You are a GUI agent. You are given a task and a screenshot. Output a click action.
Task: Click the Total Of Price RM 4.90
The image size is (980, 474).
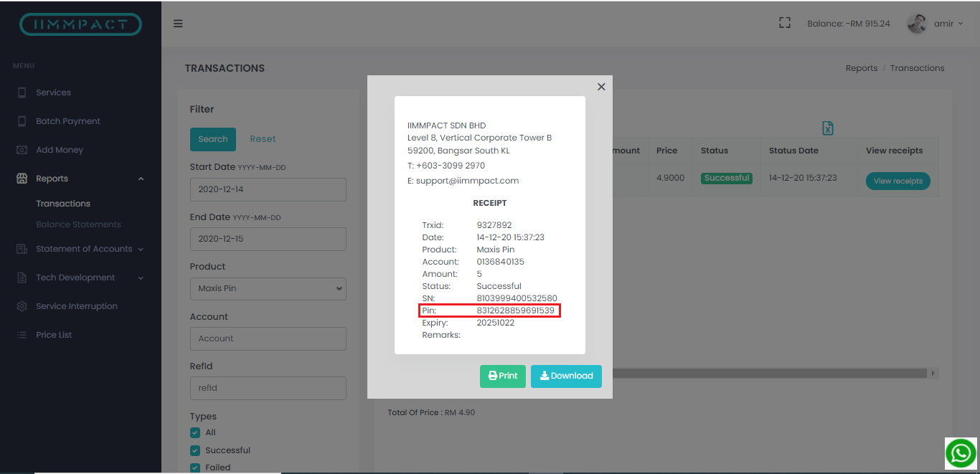tap(431, 412)
